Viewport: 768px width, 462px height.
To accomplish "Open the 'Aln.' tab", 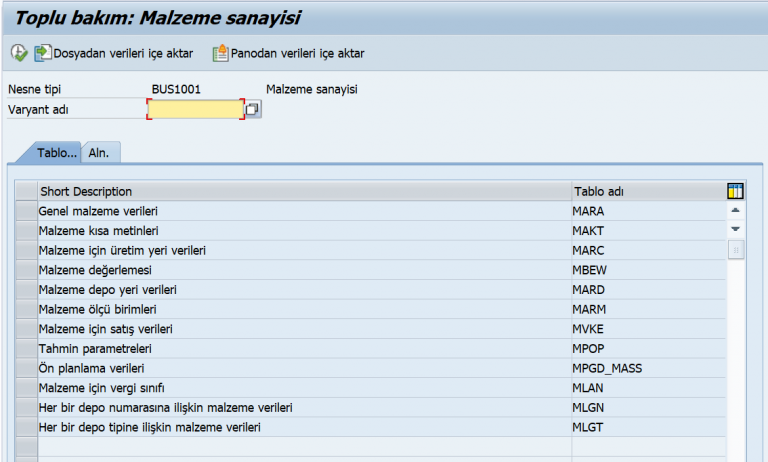I will 99,153.
